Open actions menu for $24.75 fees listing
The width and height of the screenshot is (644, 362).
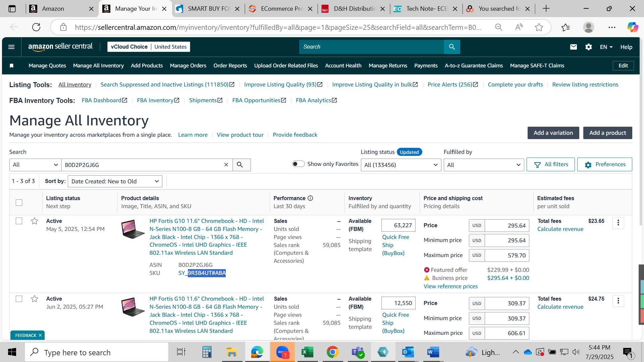coord(618,301)
